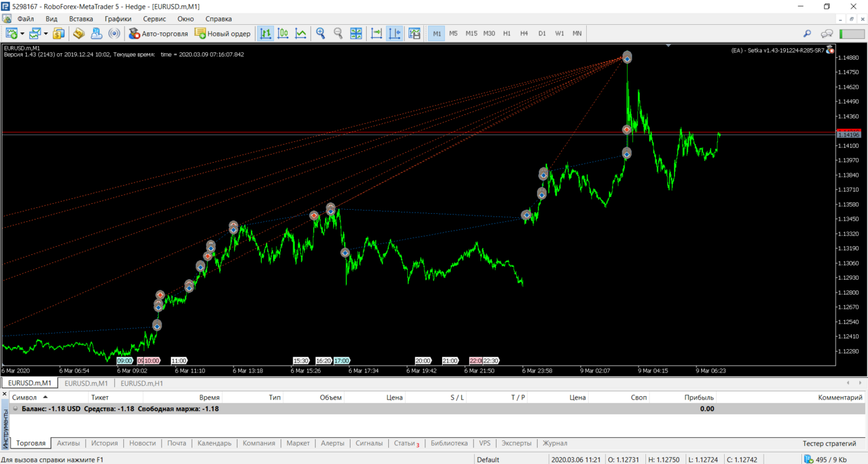Viewport: 868px width, 464px height.
Task: Open the Profiles dropdown arrow
Action: tap(46, 34)
